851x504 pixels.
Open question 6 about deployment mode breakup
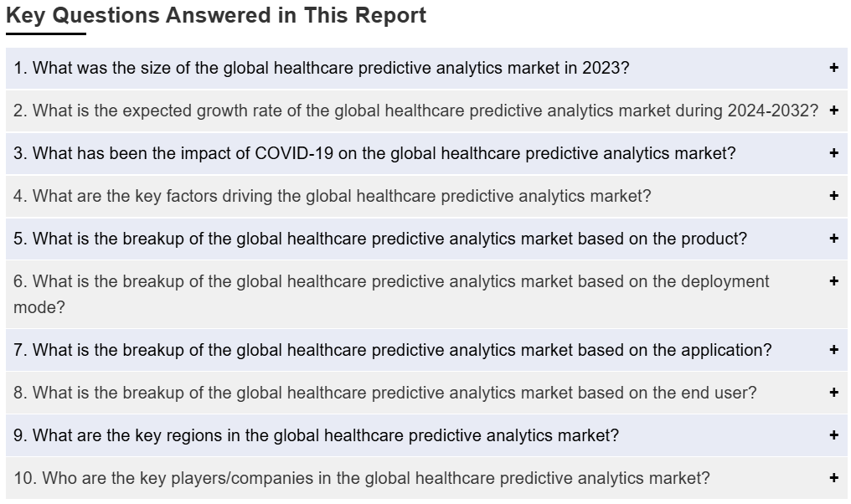(x=426, y=294)
